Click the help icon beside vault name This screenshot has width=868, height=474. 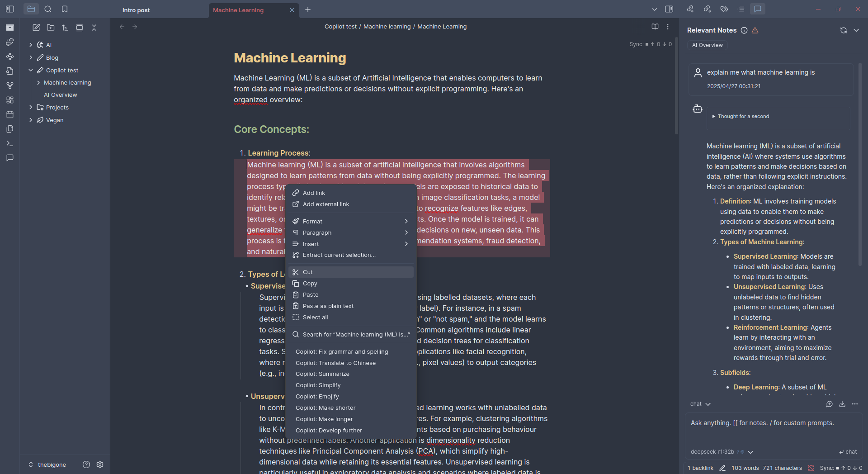[x=86, y=465]
